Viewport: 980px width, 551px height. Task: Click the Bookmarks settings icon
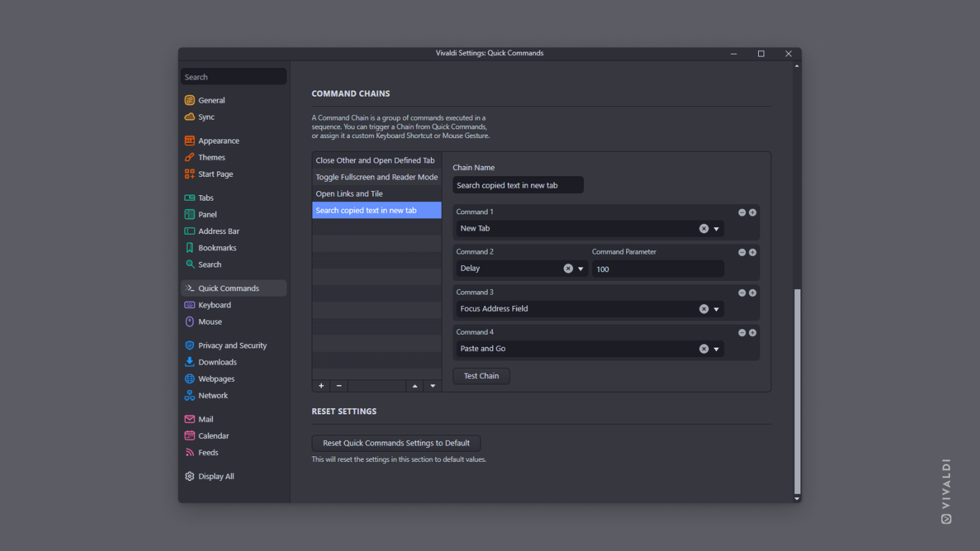tap(190, 248)
